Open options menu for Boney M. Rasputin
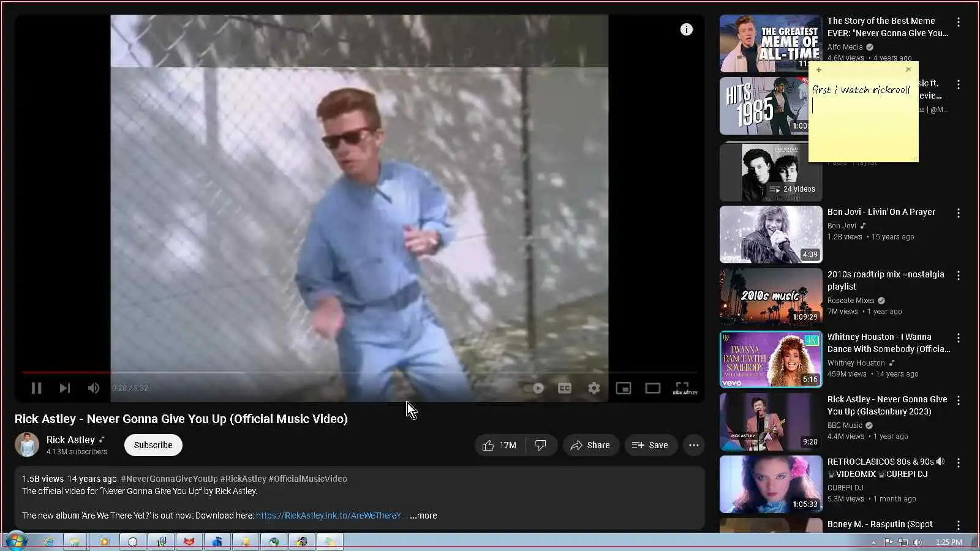Viewport: 980px width, 551px height. click(x=959, y=525)
